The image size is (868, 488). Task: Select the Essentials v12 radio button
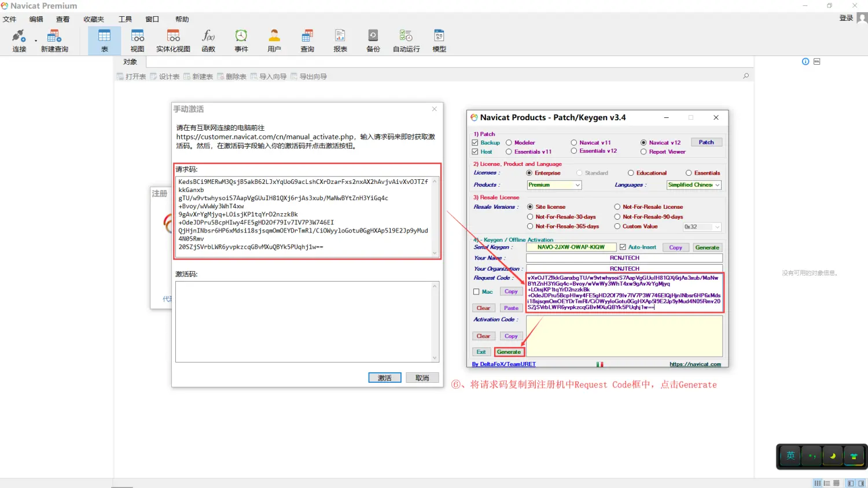point(574,151)
